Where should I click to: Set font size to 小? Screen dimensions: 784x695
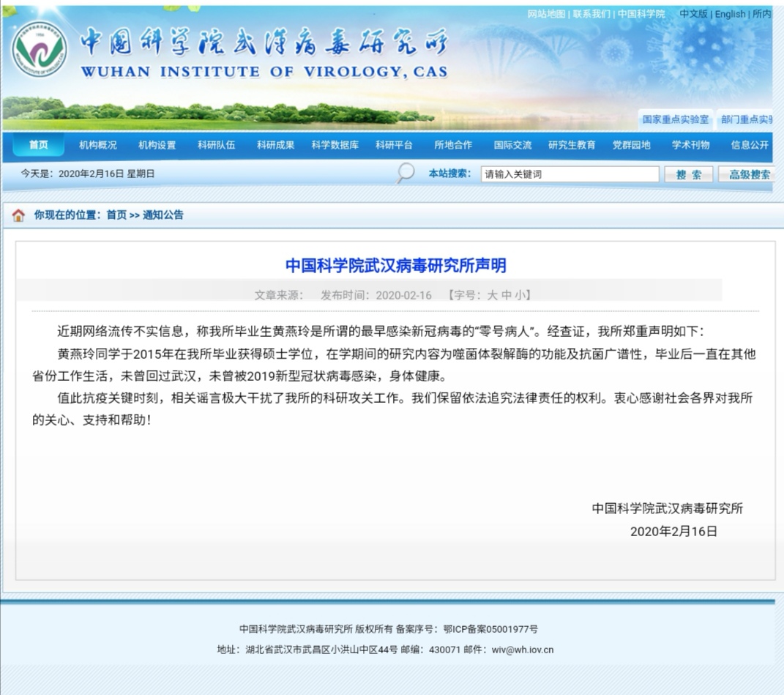point(520,295)
